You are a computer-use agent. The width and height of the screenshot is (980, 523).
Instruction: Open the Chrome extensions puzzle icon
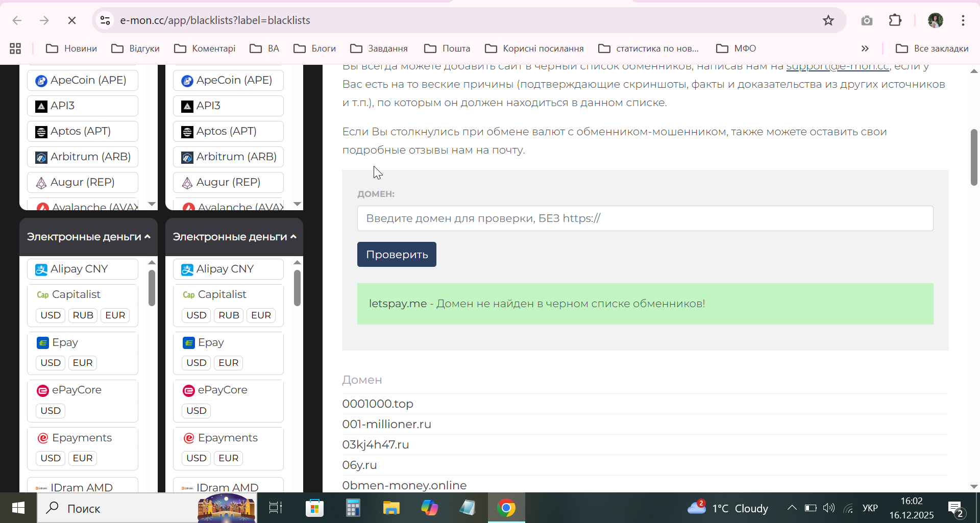[895, 20]
